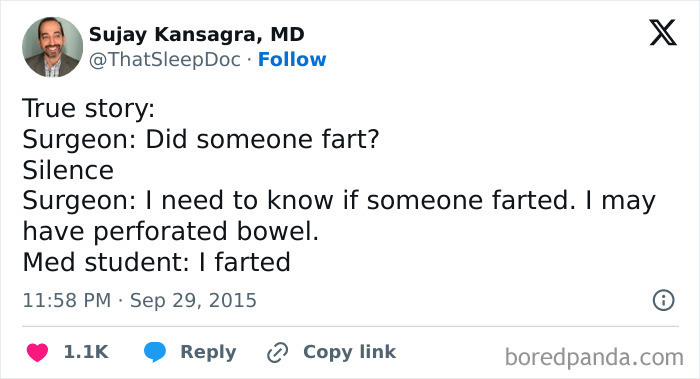This screenshot has height=379, width=700.
Task: Click the chain link icon
Action: tap(278, 352)
